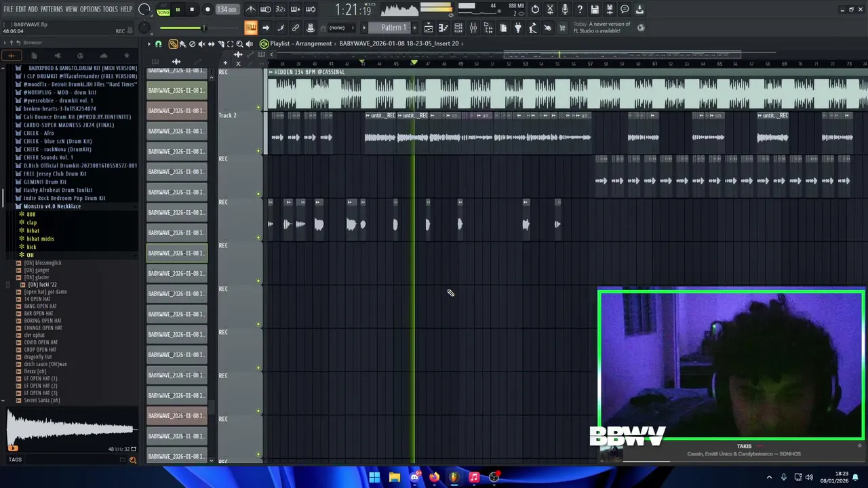Click the microphone one-click recording icon
The image size is (868, 488).
tap(565, 9)
